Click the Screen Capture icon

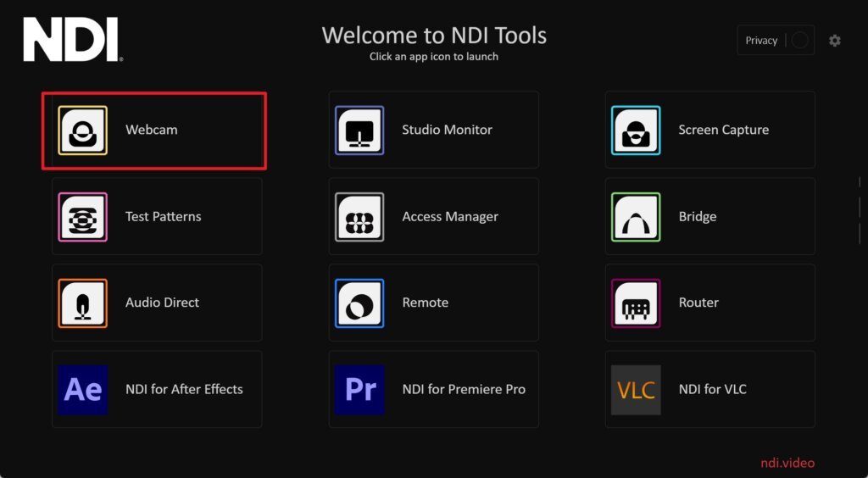tap(636, 131)
